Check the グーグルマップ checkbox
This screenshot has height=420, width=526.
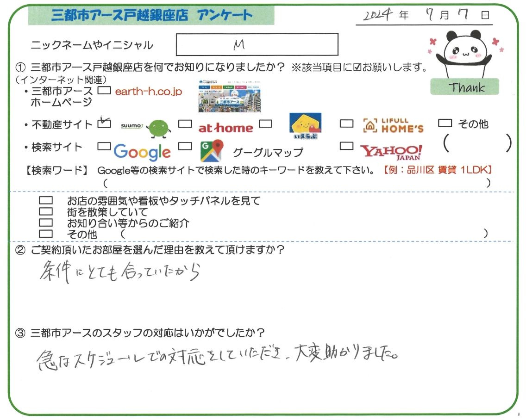pos(185,146)
